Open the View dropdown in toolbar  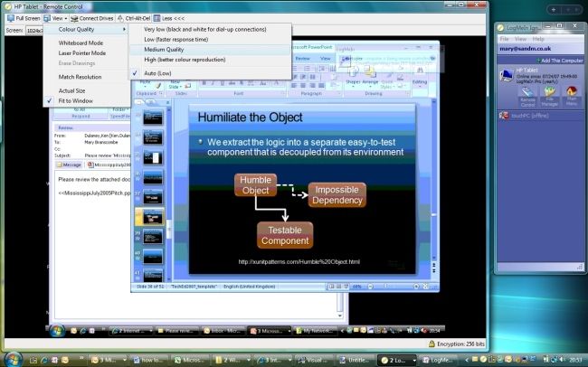55,18
